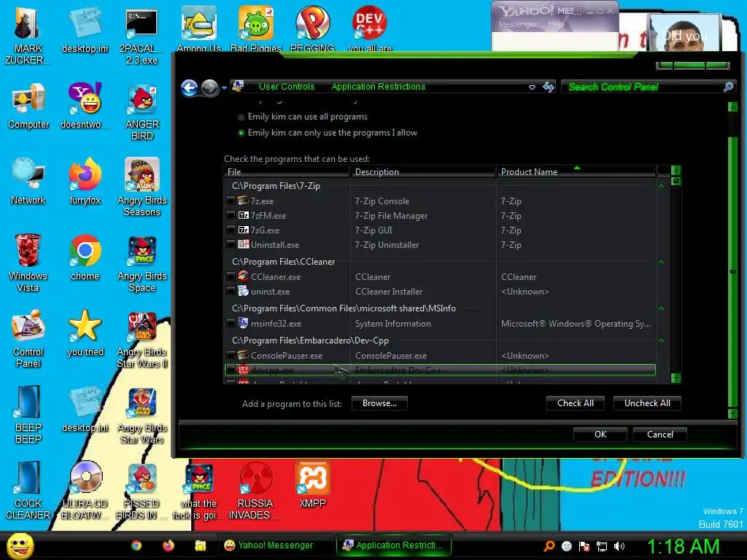Viewport: 747px width, 560px height.
Task: Sort by Product Name column header
Action: point(576,171)
